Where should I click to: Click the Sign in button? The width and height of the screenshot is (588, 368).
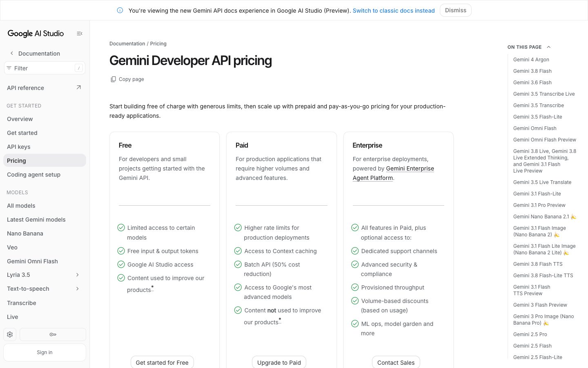click(x=45, y=352)
